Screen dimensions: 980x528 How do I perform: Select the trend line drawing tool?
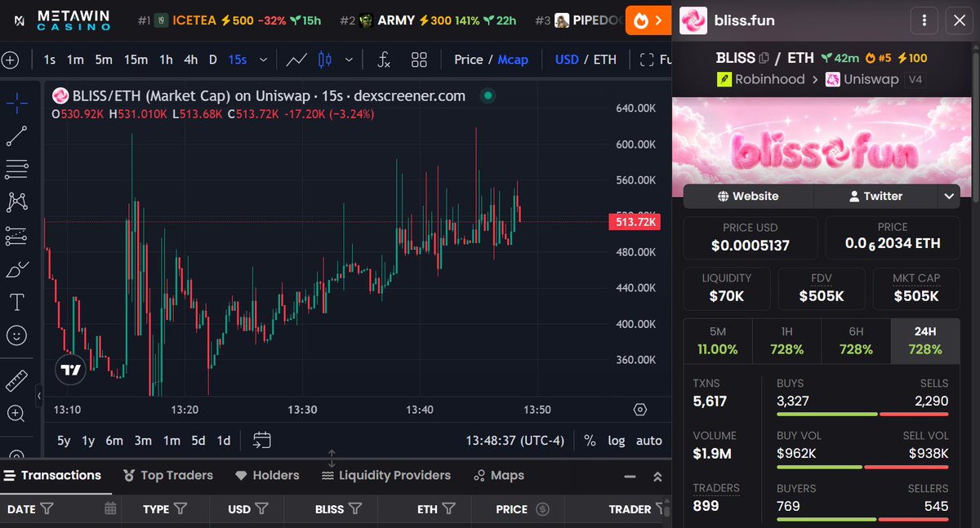pyautogui.click(x=17, y=136)
